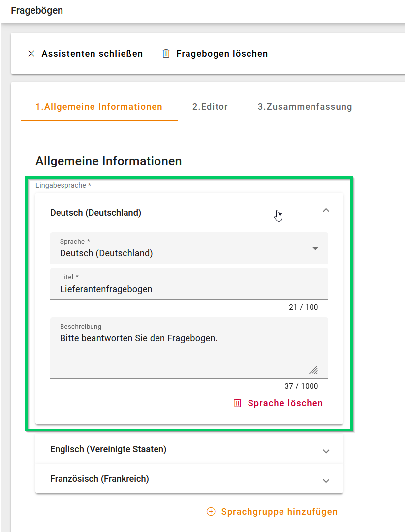Image resolution: width=405 pixels, height=532 pixels.
Task: Click the trash icon beside Fragebogen löschen
Action: pos(166,54)
